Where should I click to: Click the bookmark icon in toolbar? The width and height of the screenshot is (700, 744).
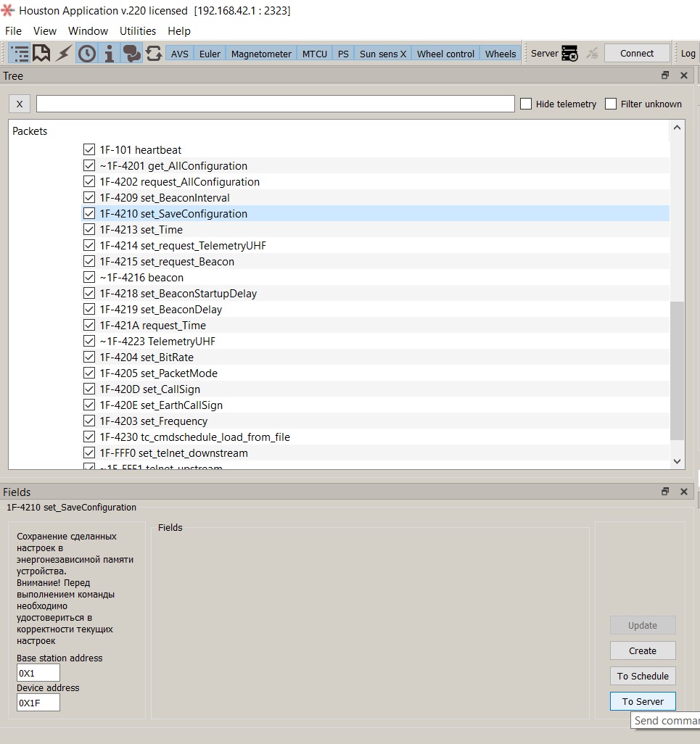(x=41, y=54)
